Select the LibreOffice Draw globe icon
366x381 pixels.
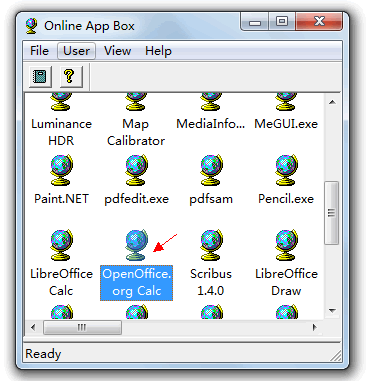tap(286, 245)
